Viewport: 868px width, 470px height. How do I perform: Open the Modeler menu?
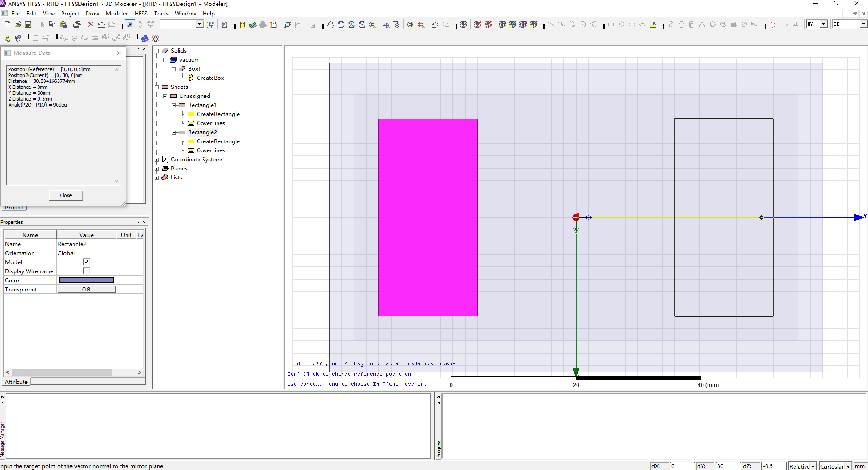coord(116,14)
